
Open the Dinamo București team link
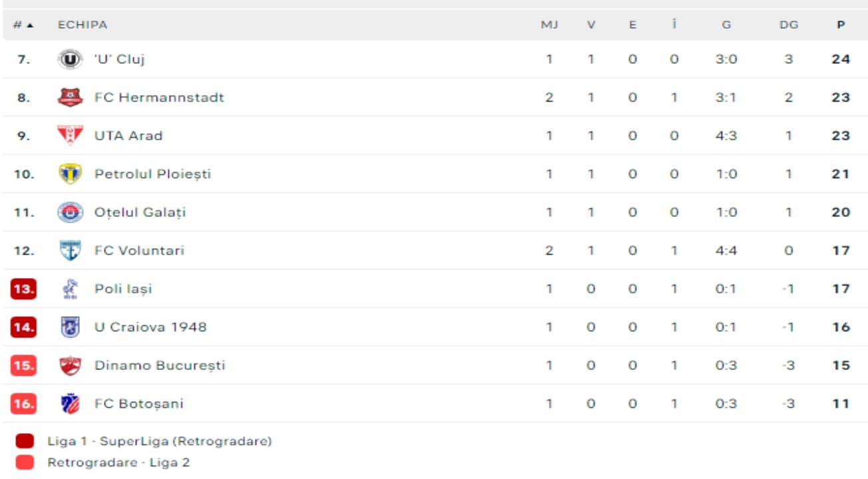(x=160, y=365)
